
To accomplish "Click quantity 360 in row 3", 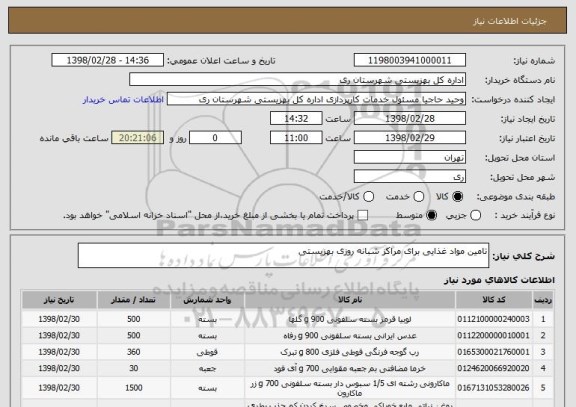I will click(133, 352).
